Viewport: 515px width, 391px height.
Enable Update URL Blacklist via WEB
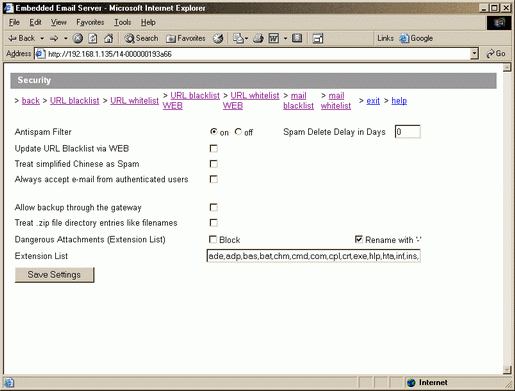(214, 148)
